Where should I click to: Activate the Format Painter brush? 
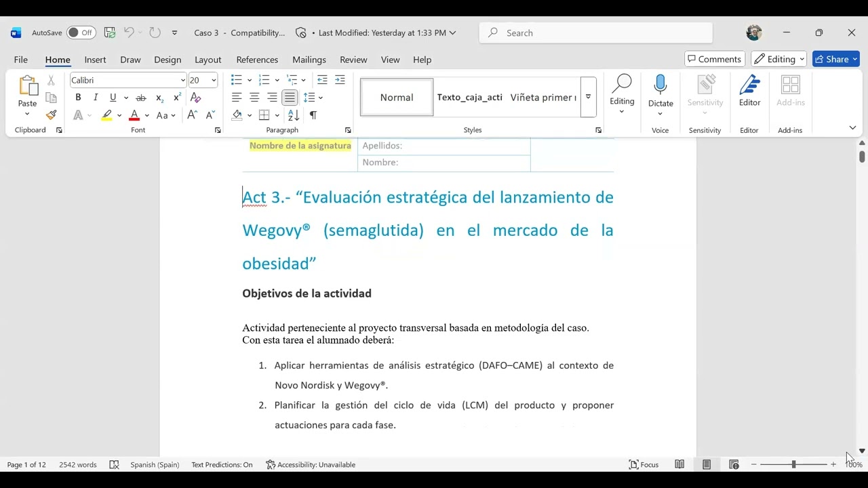51,115
